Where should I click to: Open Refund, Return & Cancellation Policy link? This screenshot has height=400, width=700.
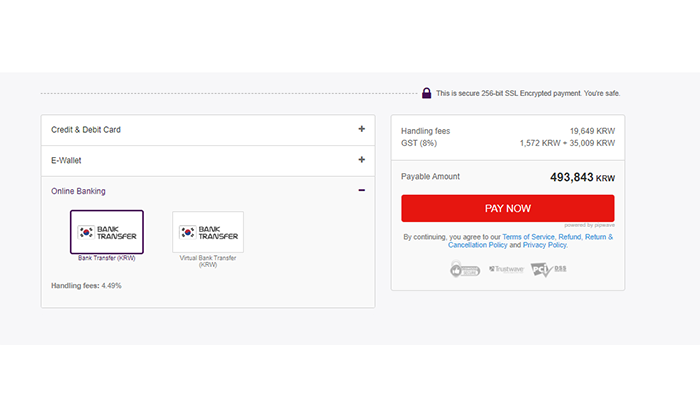click(x=530, y=241)
